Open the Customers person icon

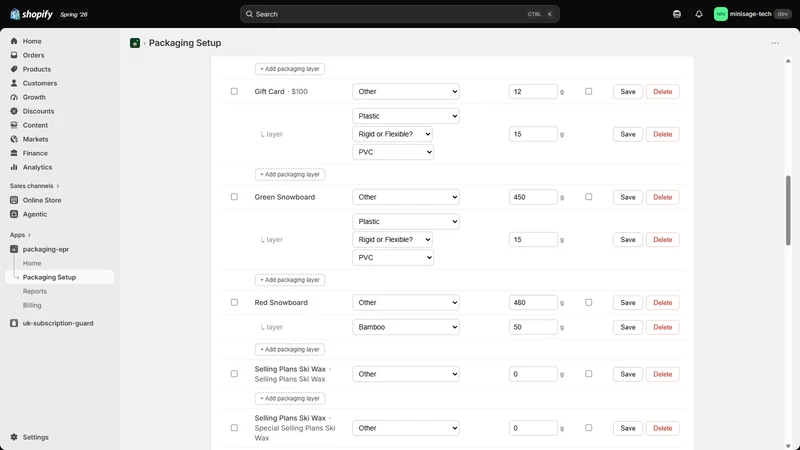pos(14,83)
